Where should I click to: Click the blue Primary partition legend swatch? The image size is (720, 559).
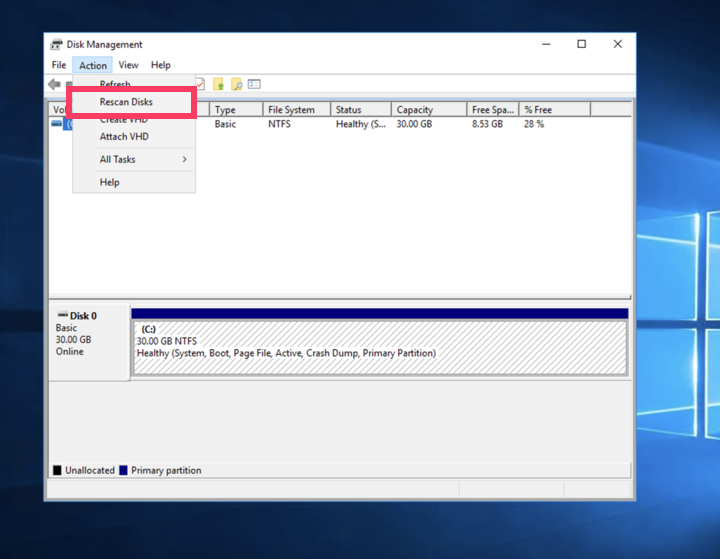click(x=123, y=470)
